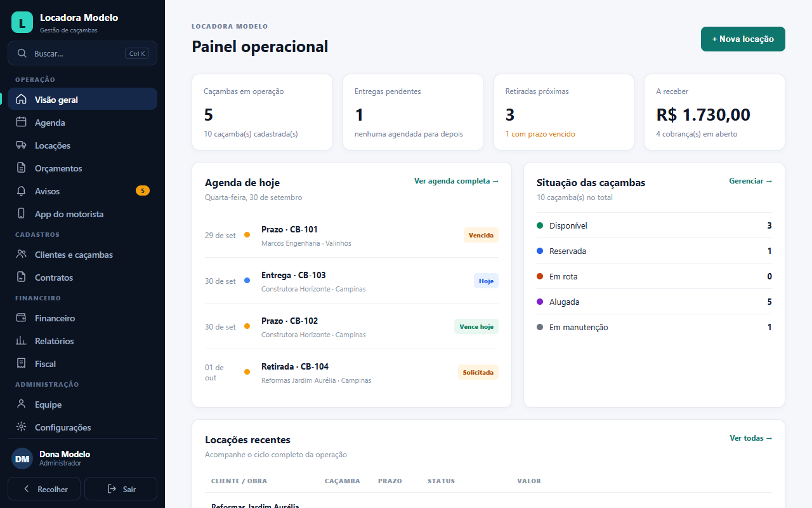Focus the Buscar search field
Screen dimensions: 812x508
tap(82, 53)
